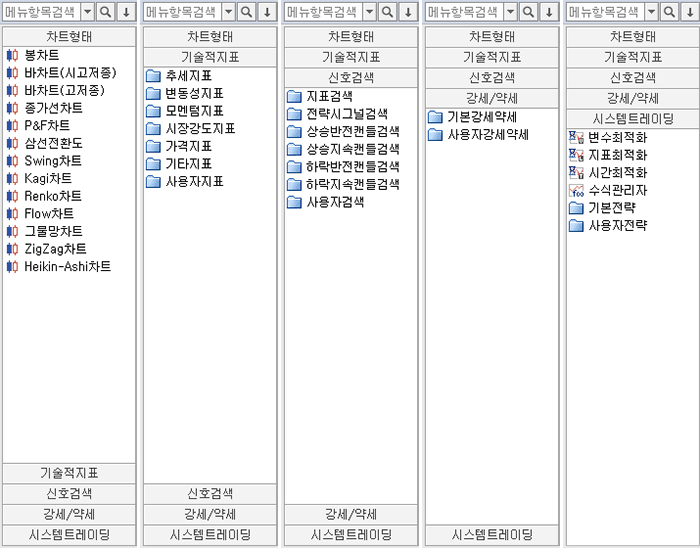Select the Flow차트 icon
The width and height of the screenshot is (700, 548).
(12, 214)
